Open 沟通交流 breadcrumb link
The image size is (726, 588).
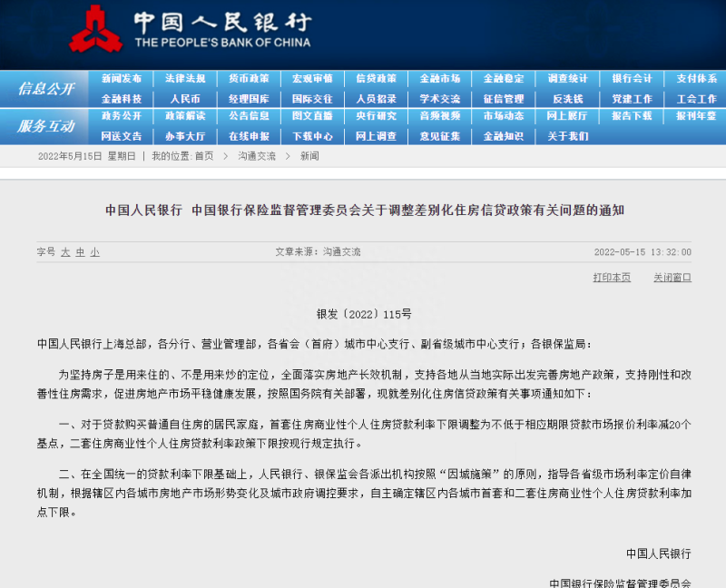tap(257, 156)
